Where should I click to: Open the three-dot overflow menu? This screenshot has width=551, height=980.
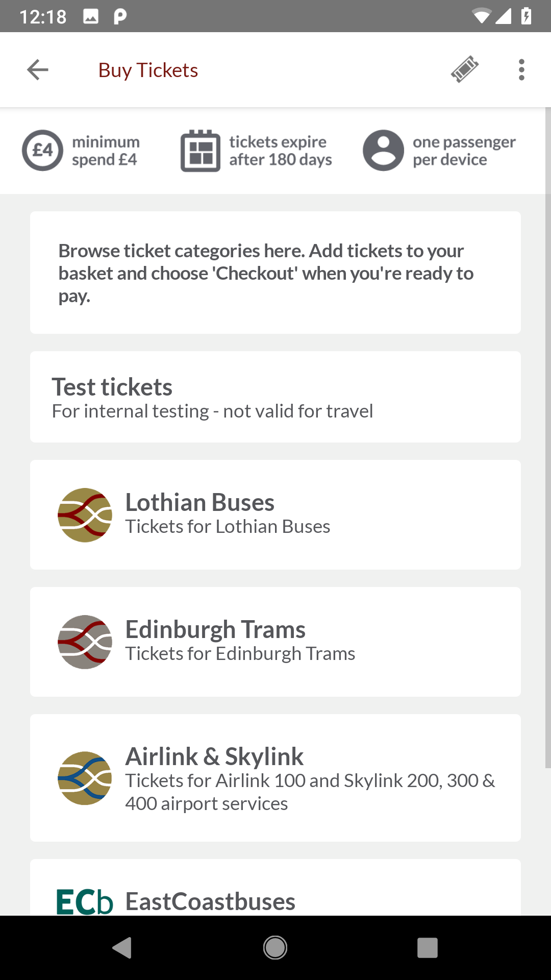(521, 70)
